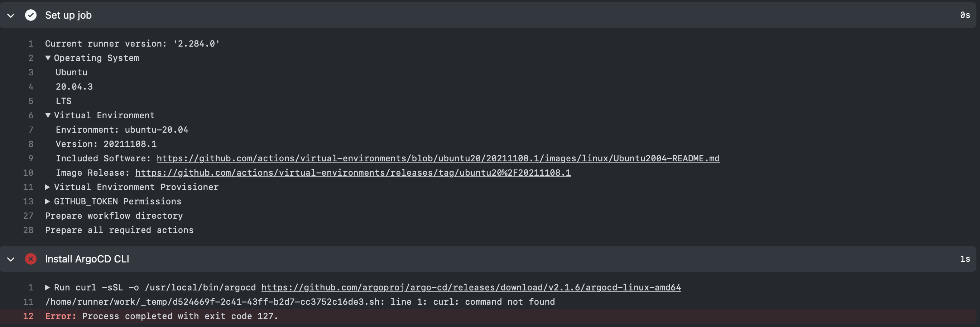Screen dimensions: 980x327
Task: Select the chevron beside Set up job header
Action: [11, 15]
